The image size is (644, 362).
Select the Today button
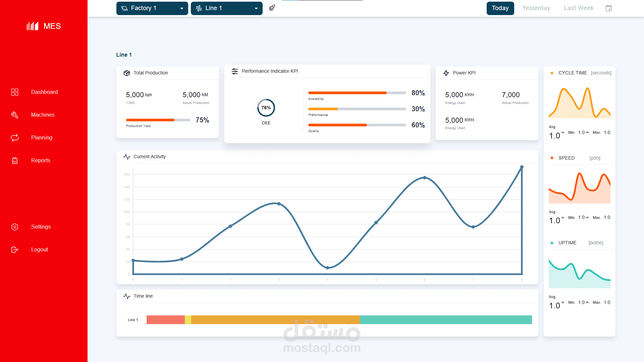click(500, 8)
